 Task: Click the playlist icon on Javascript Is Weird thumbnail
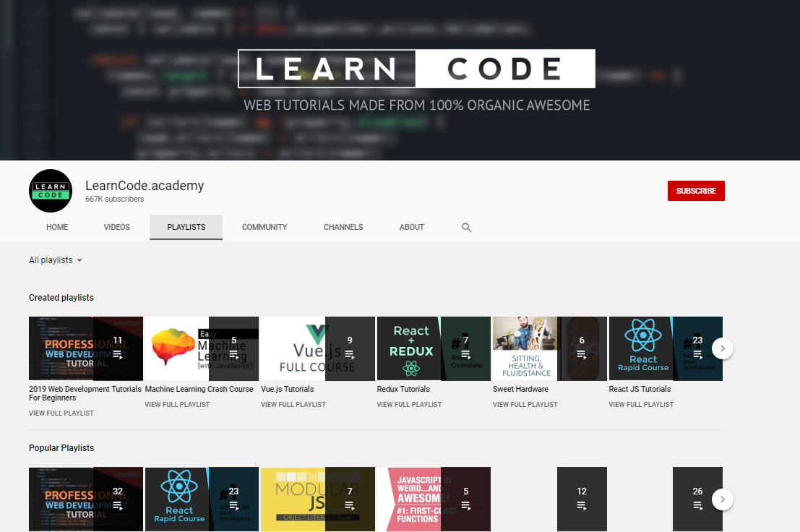point(465,505)
